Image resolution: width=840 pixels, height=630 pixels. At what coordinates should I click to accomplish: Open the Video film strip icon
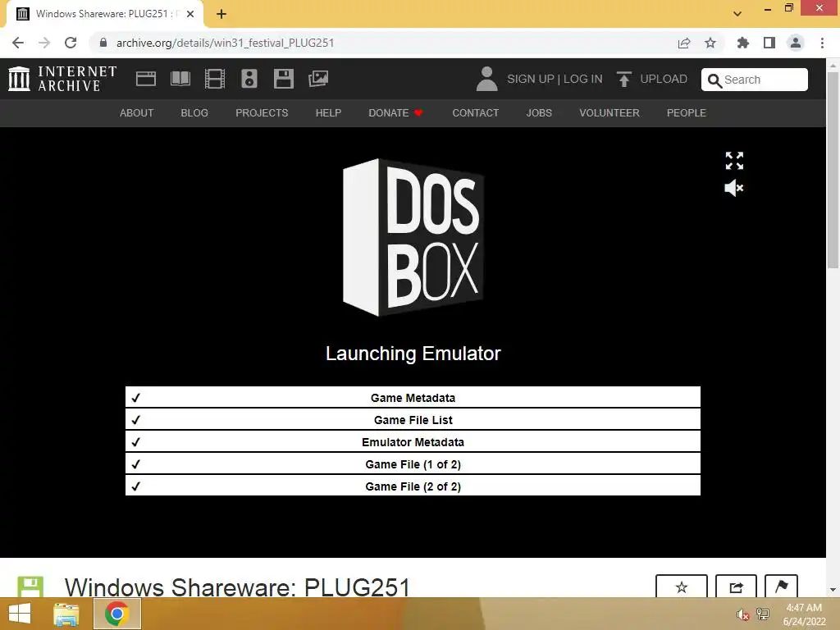tap(215, 79)
